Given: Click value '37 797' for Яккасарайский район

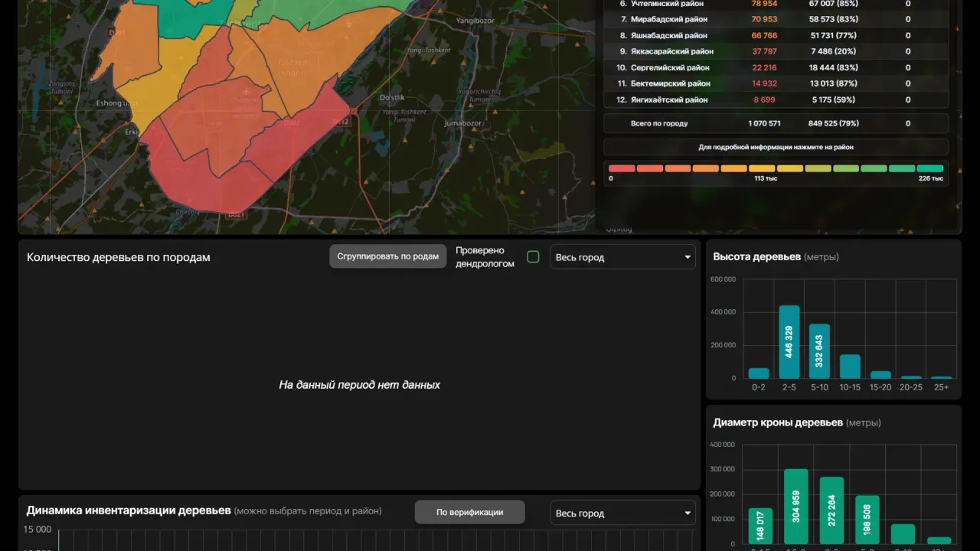Looking at the screenshot, I should (x=764, y=51).
